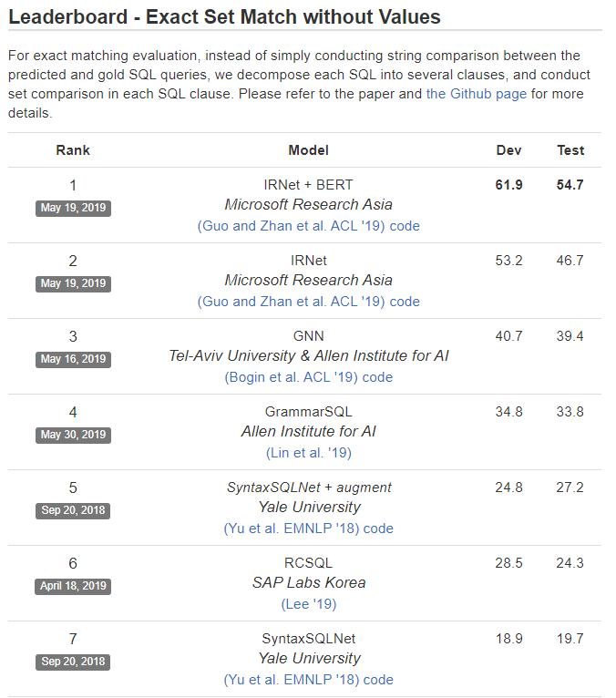
Task: Open Guo and Zhan ACL '19 paper for IRNet + BERT
Action: pyautogui.click(x=291, y=225)
